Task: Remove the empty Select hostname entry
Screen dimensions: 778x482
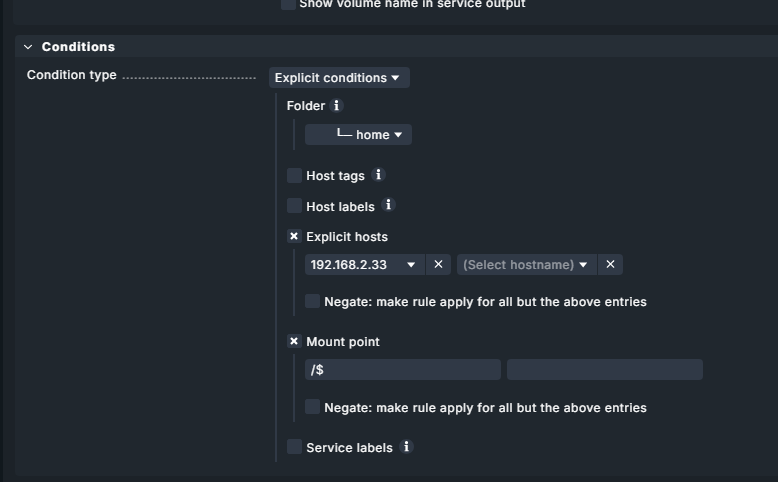Action: [x=610, y=265]
